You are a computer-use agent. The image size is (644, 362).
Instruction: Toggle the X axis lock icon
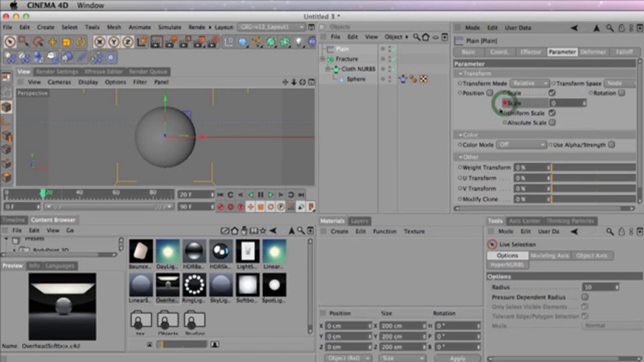(100, 42)
